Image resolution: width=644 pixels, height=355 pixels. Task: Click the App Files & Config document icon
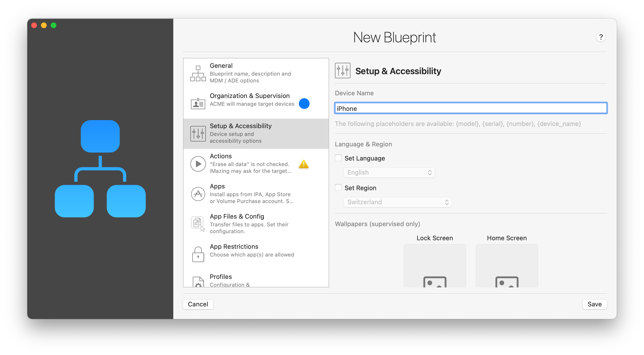click(198, 224)
